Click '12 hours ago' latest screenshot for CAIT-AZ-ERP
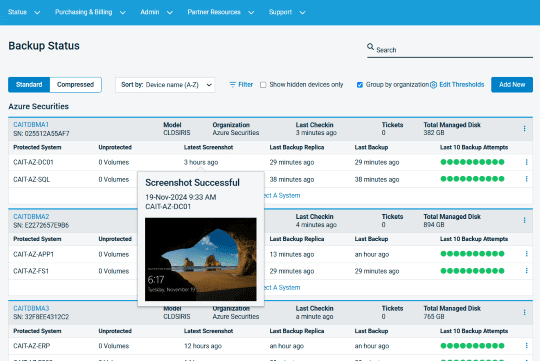This screenshot has width=540, height=361. (203, 346)
